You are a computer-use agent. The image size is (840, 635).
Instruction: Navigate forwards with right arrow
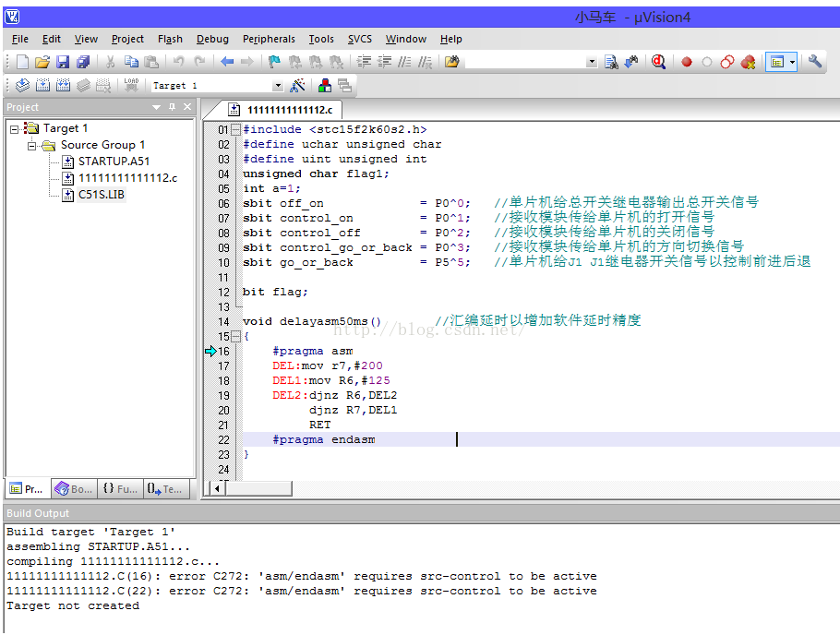[247, 62]
